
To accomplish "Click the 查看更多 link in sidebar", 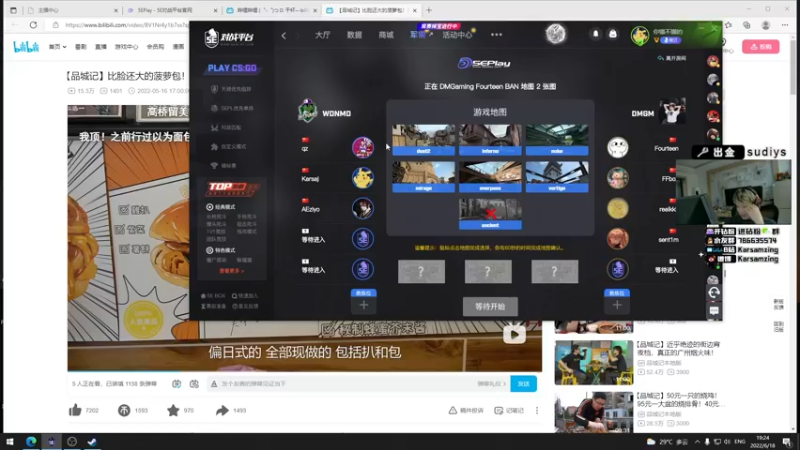I will point(232,271).
